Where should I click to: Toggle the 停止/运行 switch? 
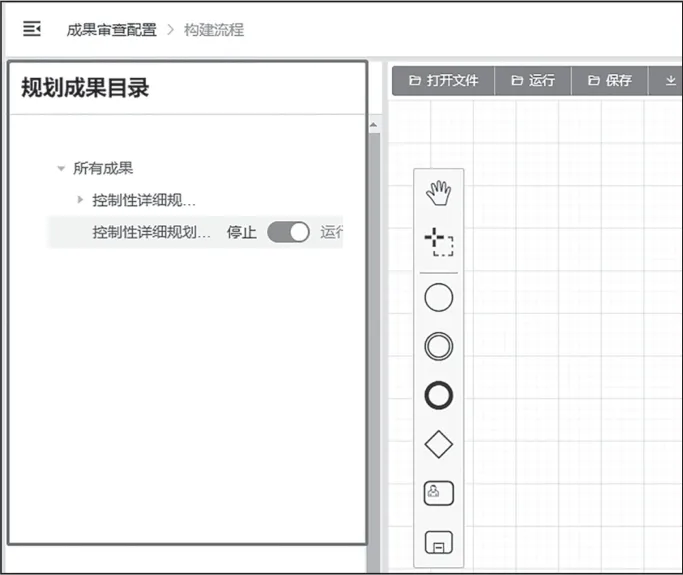coord(288,232)
